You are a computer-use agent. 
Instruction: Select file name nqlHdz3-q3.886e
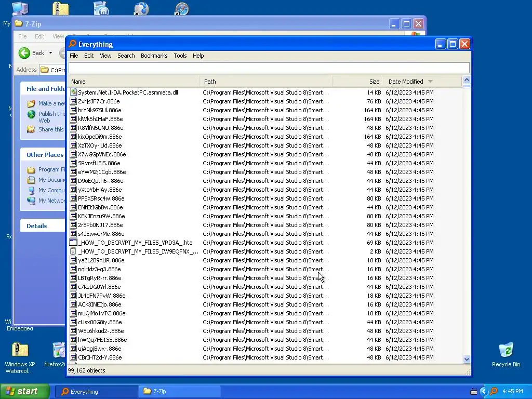(x=99, y=269)
